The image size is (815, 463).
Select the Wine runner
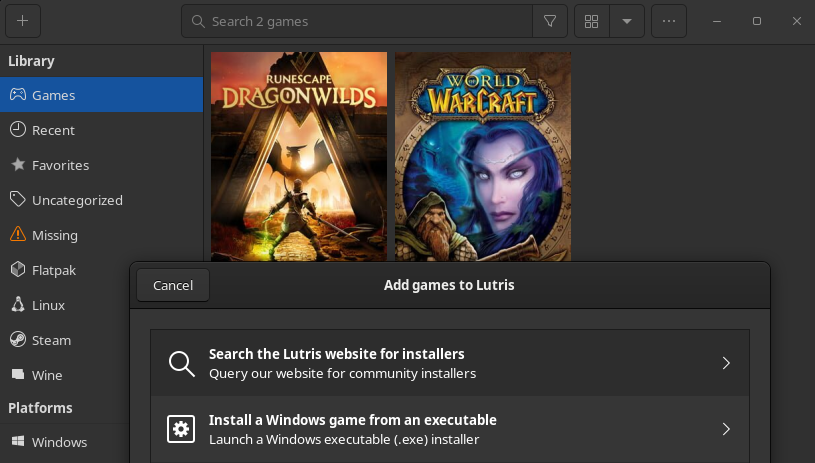coord(64,375)
